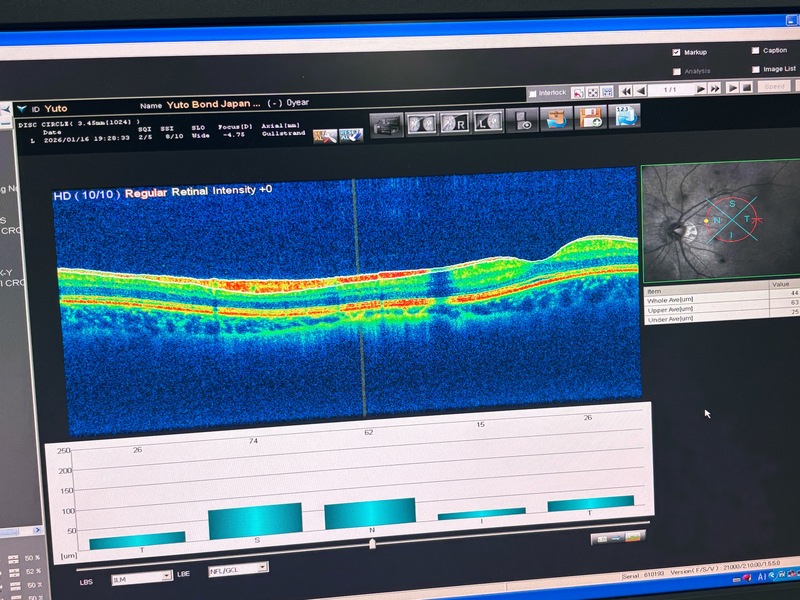
Task: Go to the next image with forward arrow
Action: coord(701,88)
